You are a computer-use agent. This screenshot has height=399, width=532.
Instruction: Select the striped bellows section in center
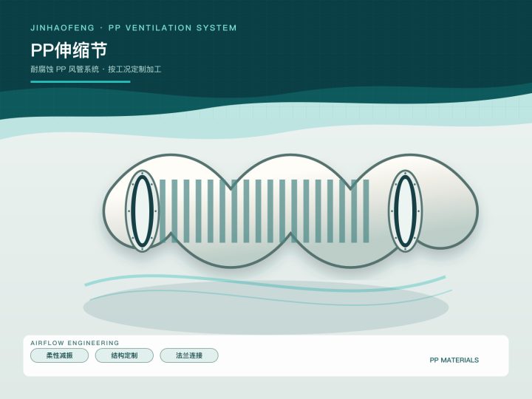(x=264, y=211)
